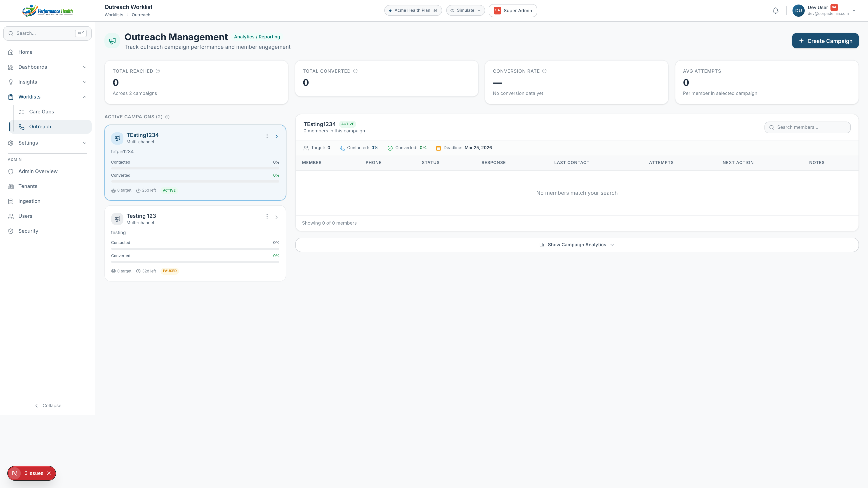Click the Status column header
Image resolution: width=868 pixels, height=488 pixels.
pyautogui.click(x=430, y=163)
